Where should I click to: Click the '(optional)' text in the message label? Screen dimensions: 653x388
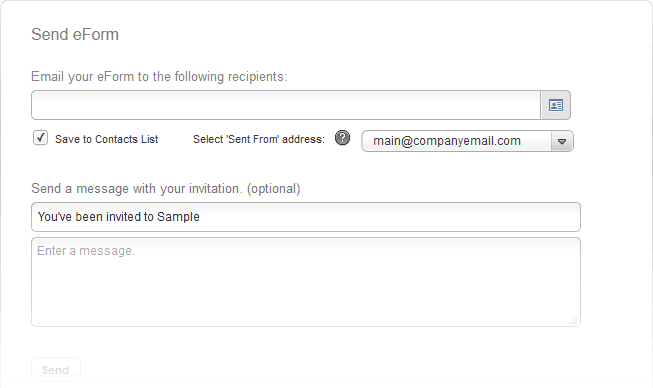[x=274, y=189]
